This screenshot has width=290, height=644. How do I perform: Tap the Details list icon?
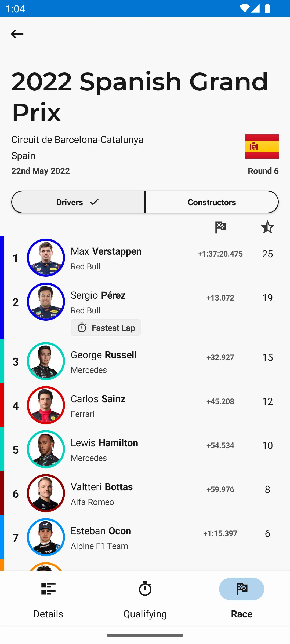click(48, 589)
